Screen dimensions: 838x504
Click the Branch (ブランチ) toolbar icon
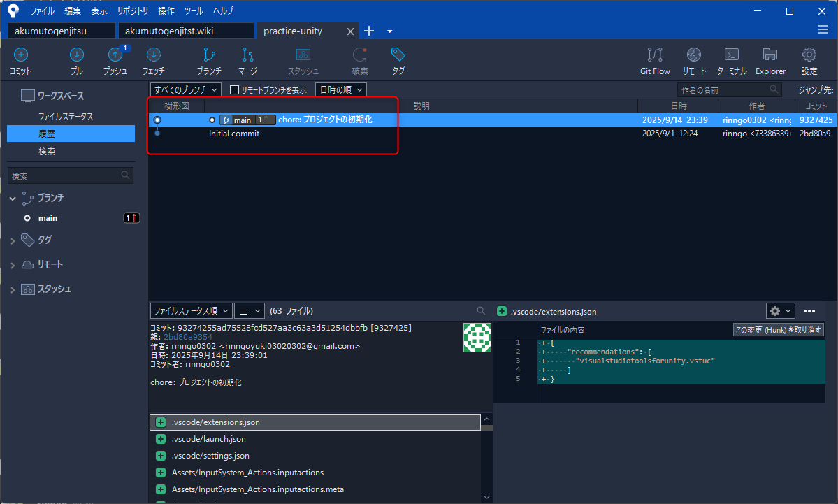pyautogui.click(x=209, y=55)
